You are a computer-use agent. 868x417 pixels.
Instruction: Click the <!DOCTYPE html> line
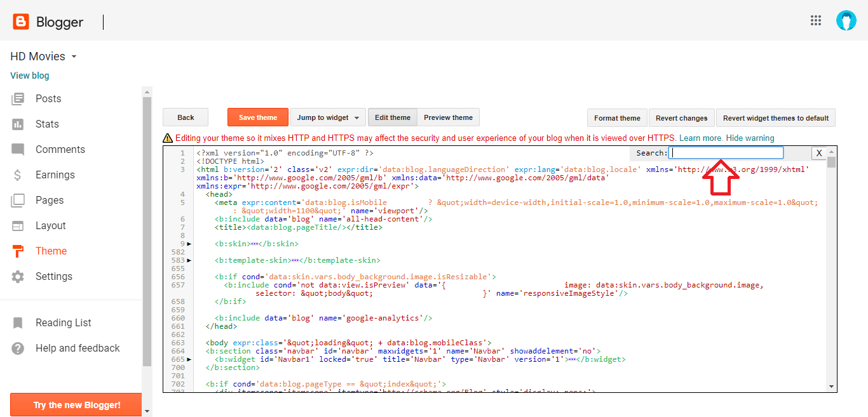click(x=230, y=161)
